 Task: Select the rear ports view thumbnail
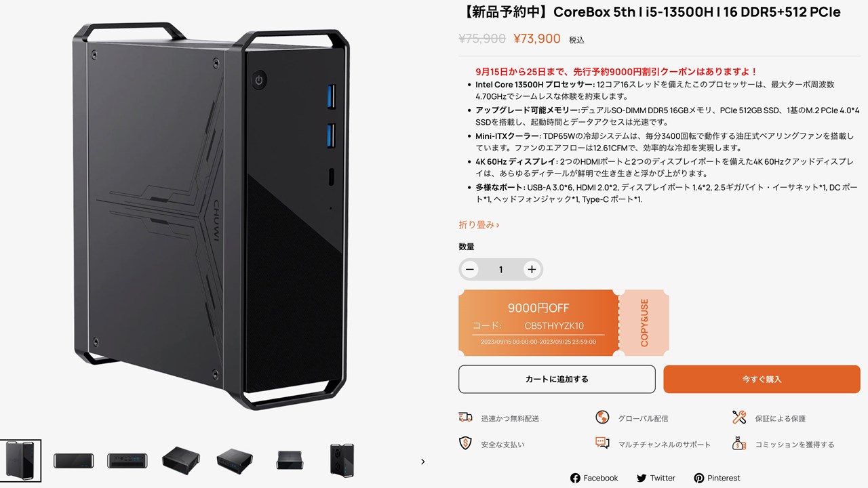127,461
